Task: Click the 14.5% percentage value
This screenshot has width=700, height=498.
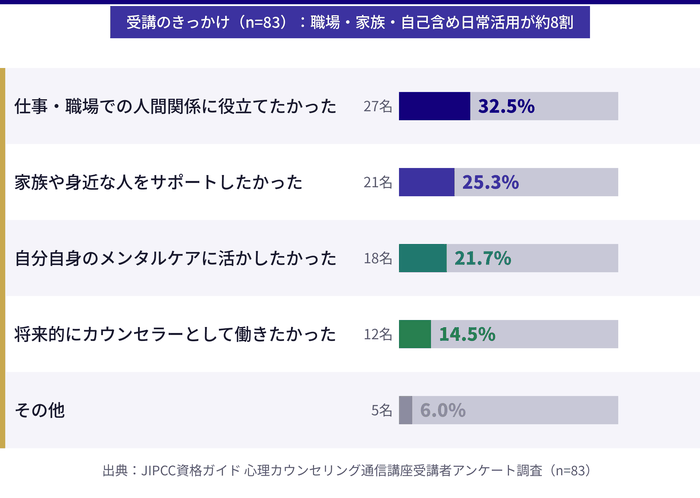Action: (x=466, y=334)
